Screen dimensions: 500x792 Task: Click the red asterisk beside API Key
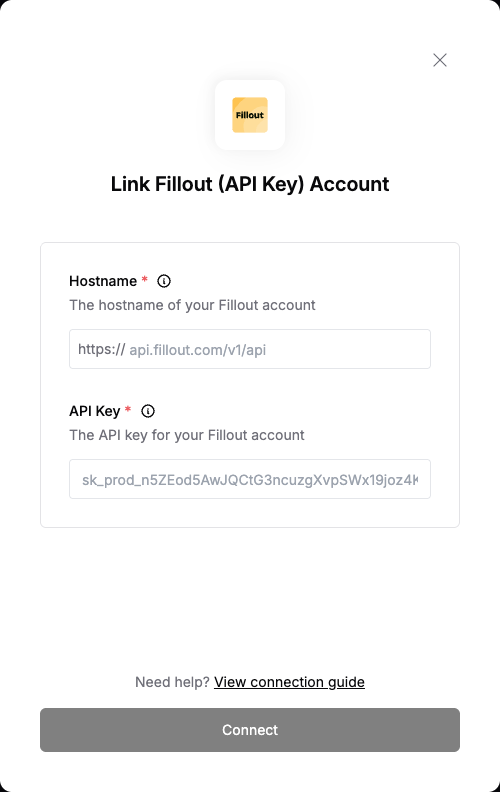point(128,409)
